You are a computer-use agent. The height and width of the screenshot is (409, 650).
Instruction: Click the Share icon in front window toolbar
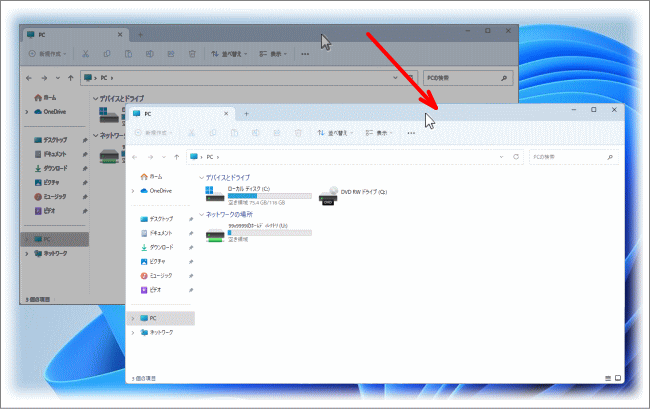pos(276,133)
